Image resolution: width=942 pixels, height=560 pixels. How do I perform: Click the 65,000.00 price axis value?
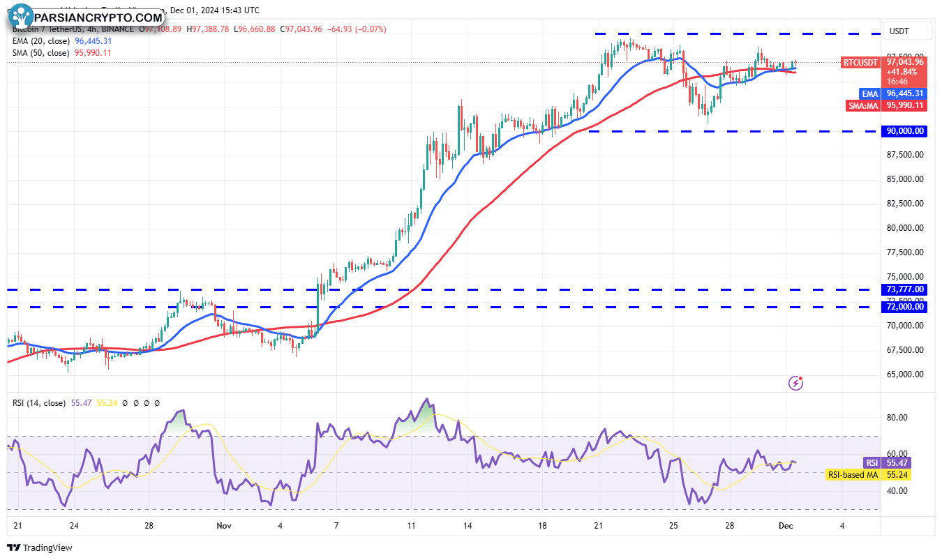906,374
